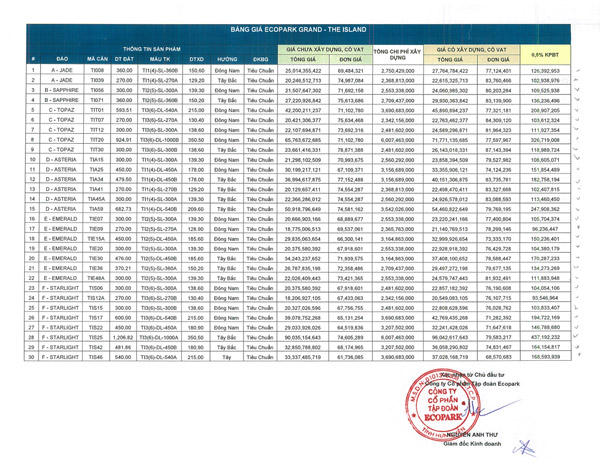This screenshot has width=600, height=469.
Task: Click land area 682.73
Action: (124, 209)
